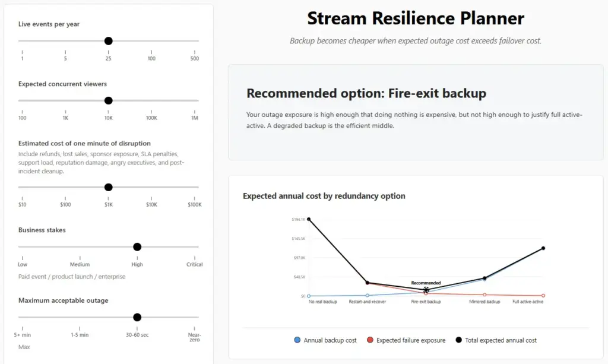Click the cost per minute slider handle
The image size is (608, 364).
tap(109, 187)
